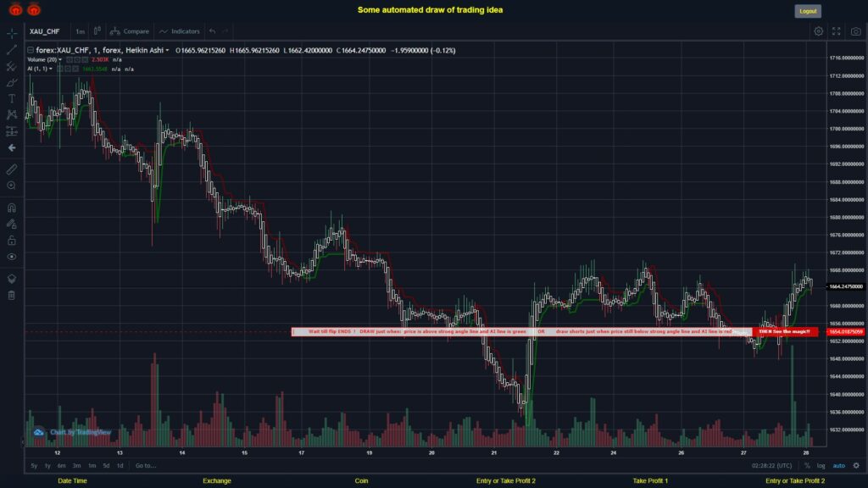
Task: Open the pitchfork and Gann tools
Action: point(12,66)
